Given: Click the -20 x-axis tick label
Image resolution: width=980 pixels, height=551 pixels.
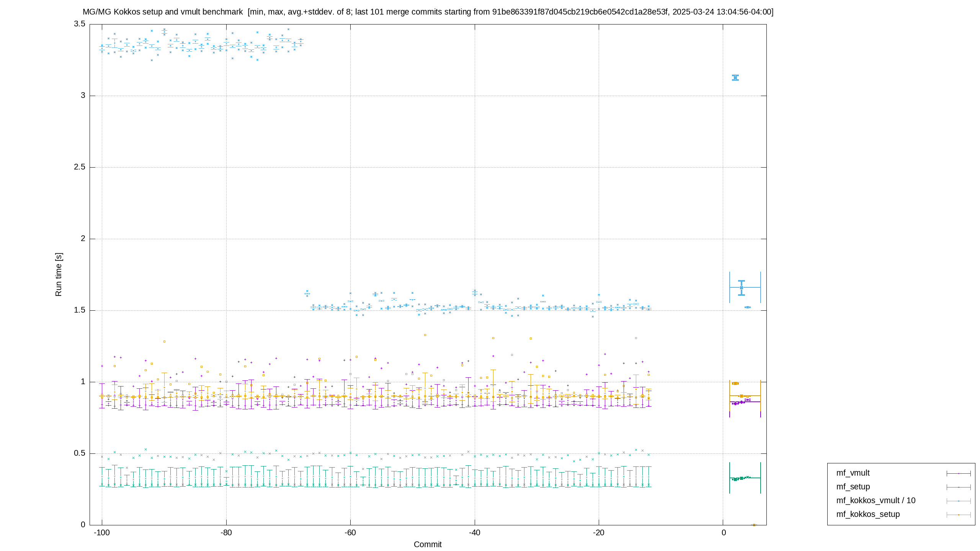Looking at the screenshot, I should click(x=599, y=533).
